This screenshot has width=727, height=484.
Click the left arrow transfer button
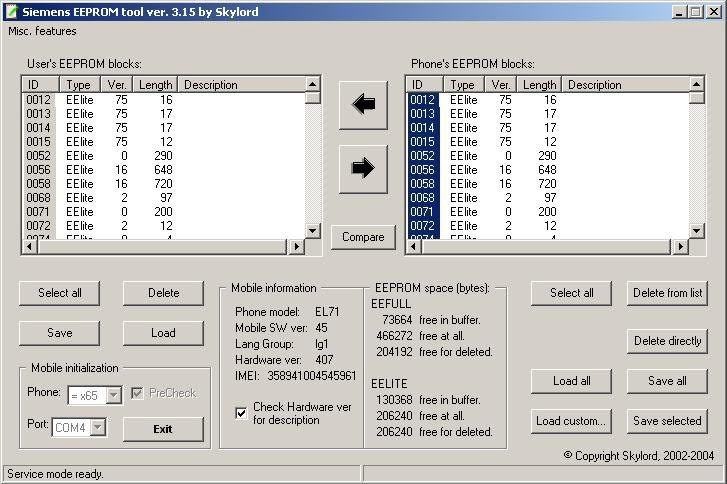coord(363,105)
